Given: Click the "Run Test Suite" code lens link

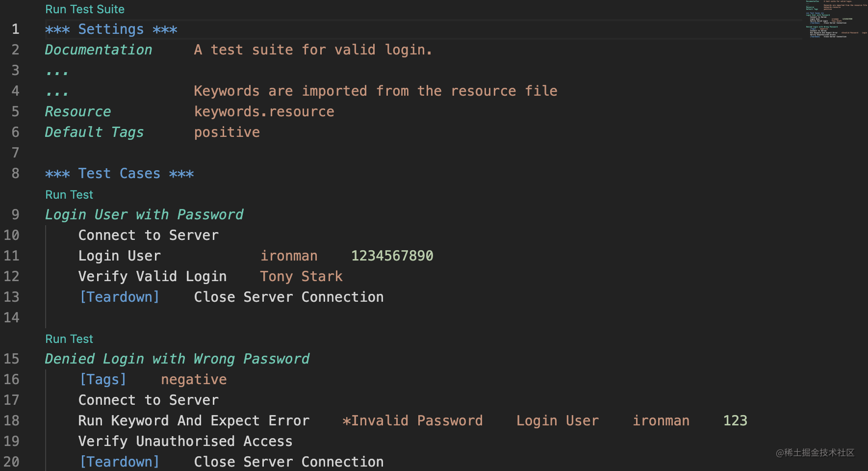Looking at the screenshot, I should (x=84, y=9).
